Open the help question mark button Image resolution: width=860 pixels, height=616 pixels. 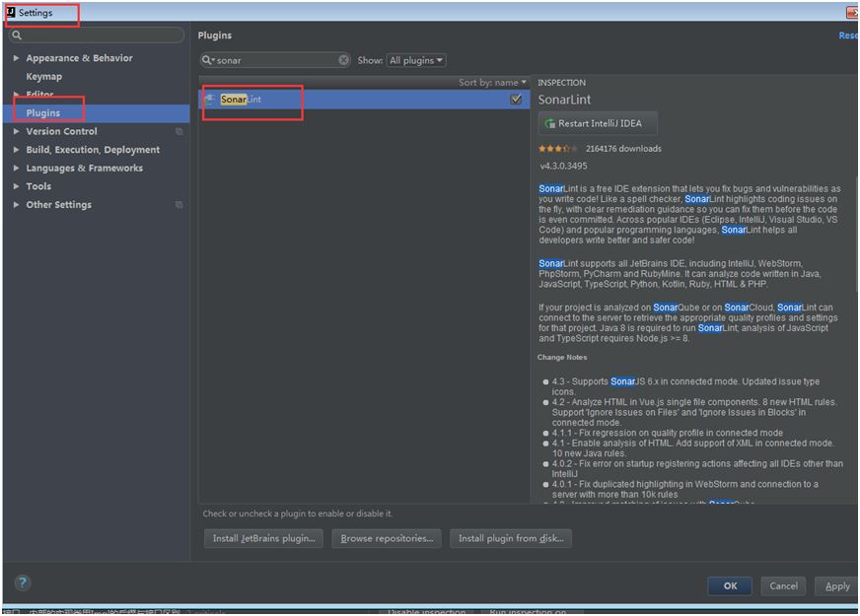23,582
